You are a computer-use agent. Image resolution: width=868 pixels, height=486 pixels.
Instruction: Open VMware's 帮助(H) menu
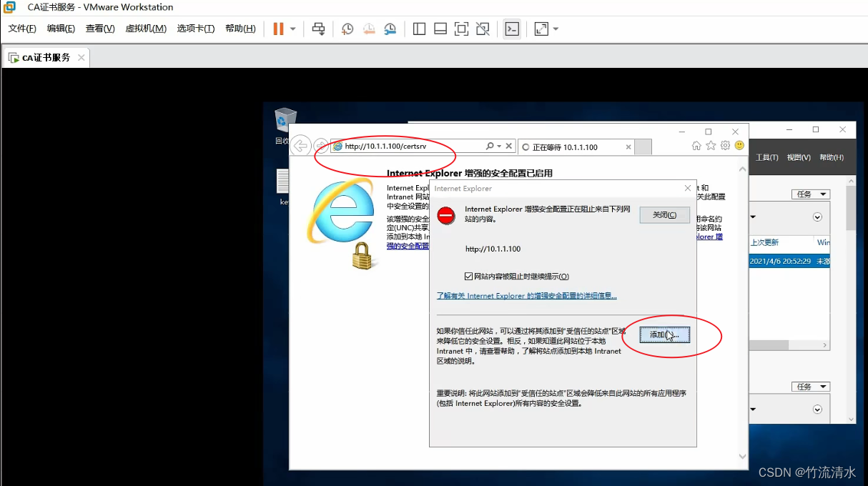click(240, 29)
